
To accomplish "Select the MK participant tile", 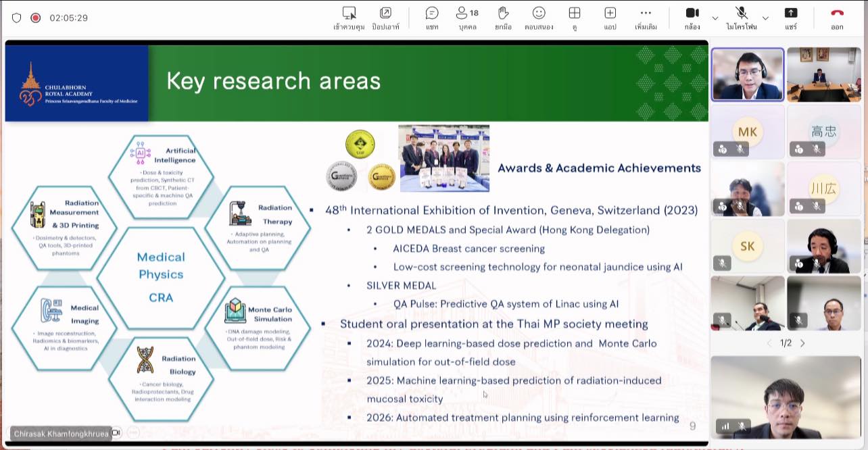I will pos(747,132).
